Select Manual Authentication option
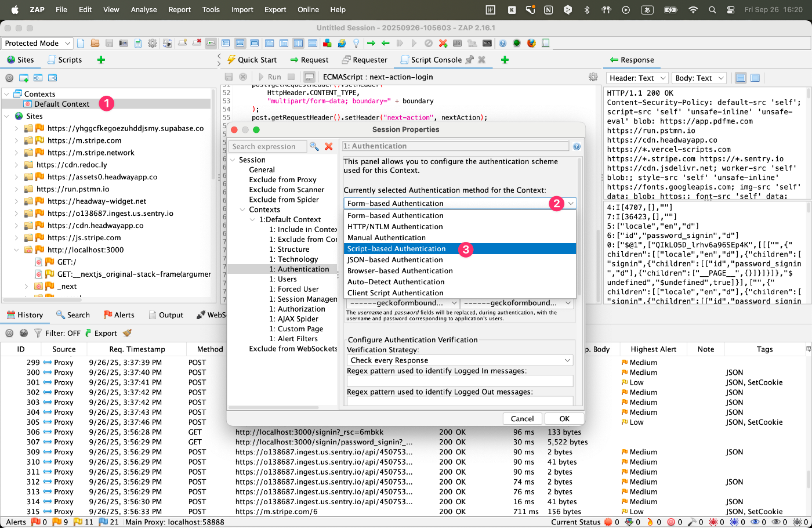812x528 pixels. pyautogui.click(x=460, y=238)
